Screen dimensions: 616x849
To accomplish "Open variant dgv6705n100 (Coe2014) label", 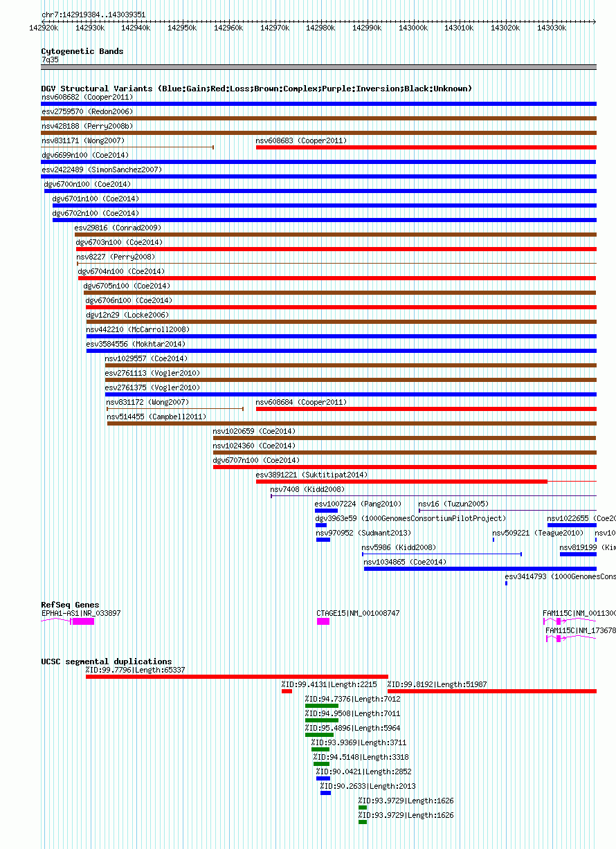I will [127, 286].
